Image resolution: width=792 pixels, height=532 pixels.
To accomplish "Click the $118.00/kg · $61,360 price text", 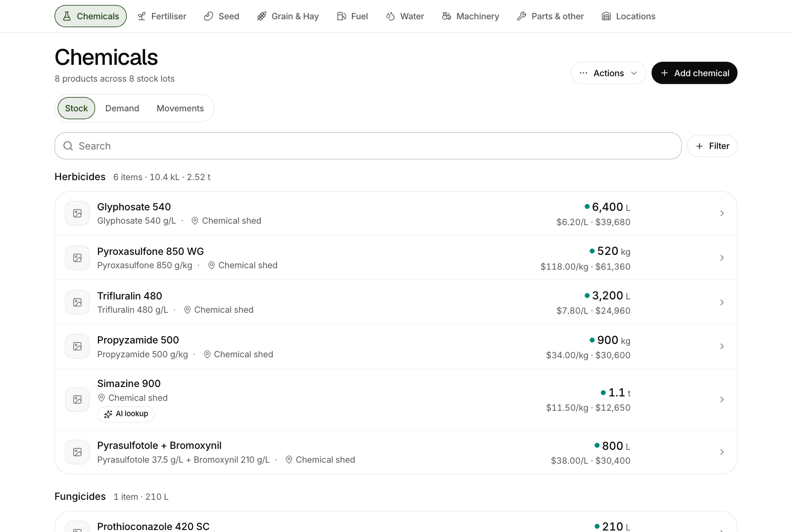I will 586,267.
